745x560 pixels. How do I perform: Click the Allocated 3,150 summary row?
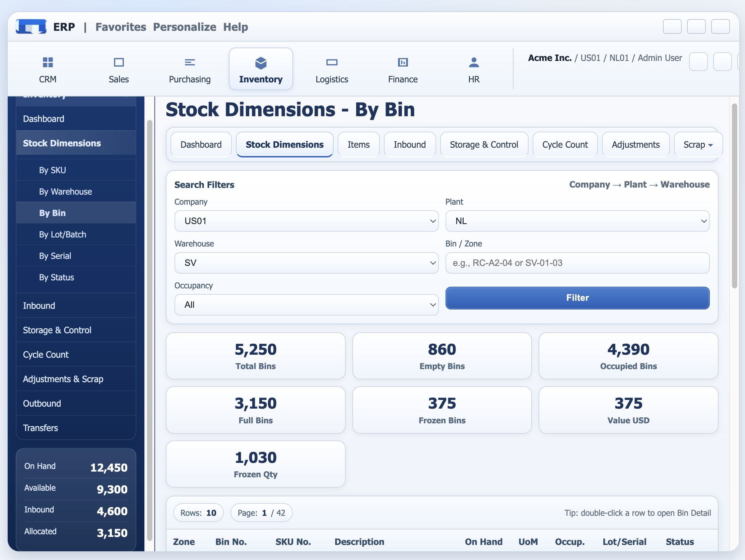(76, 533)
